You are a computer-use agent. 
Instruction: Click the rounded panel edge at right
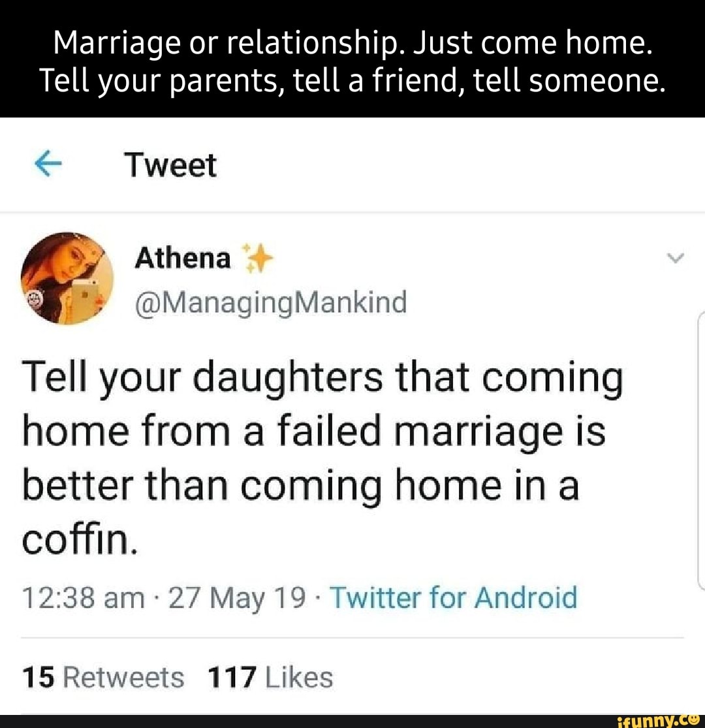pyautogui.click(x=699, y=451)
